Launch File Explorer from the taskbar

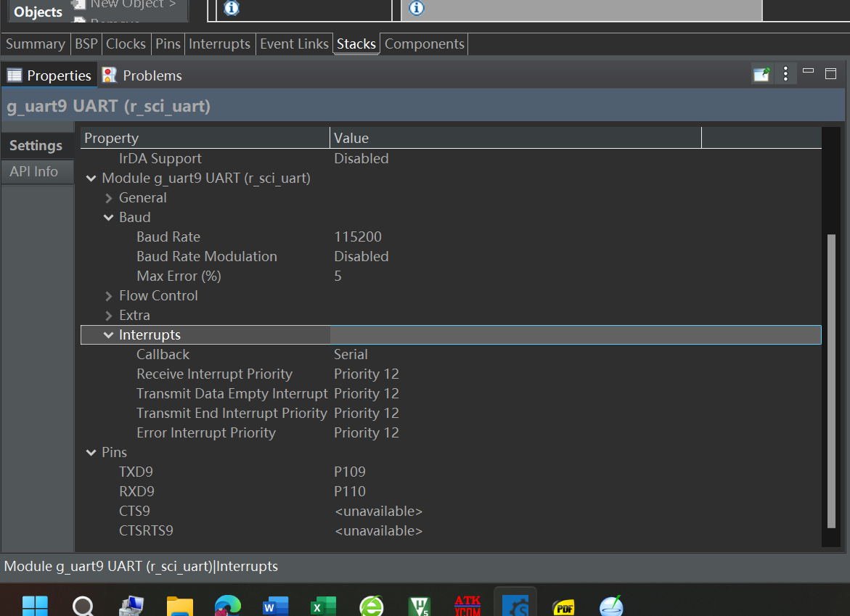[x=180, y=606]
